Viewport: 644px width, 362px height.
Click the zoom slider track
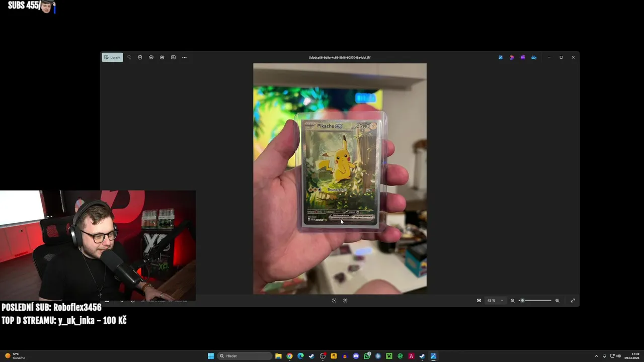(x=536, y=300)
